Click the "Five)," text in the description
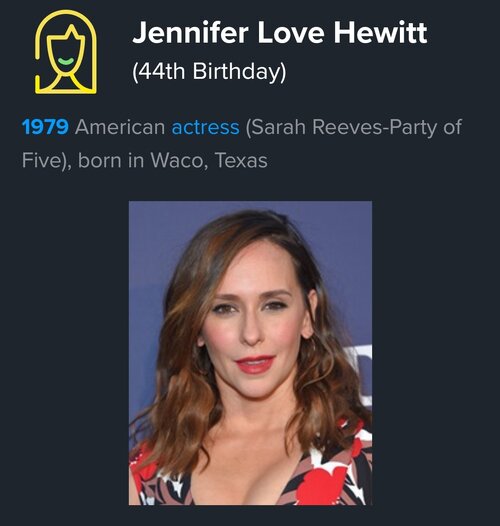Image resolution: width=500 pixels, height=526 pixels. tap(47, 160)
